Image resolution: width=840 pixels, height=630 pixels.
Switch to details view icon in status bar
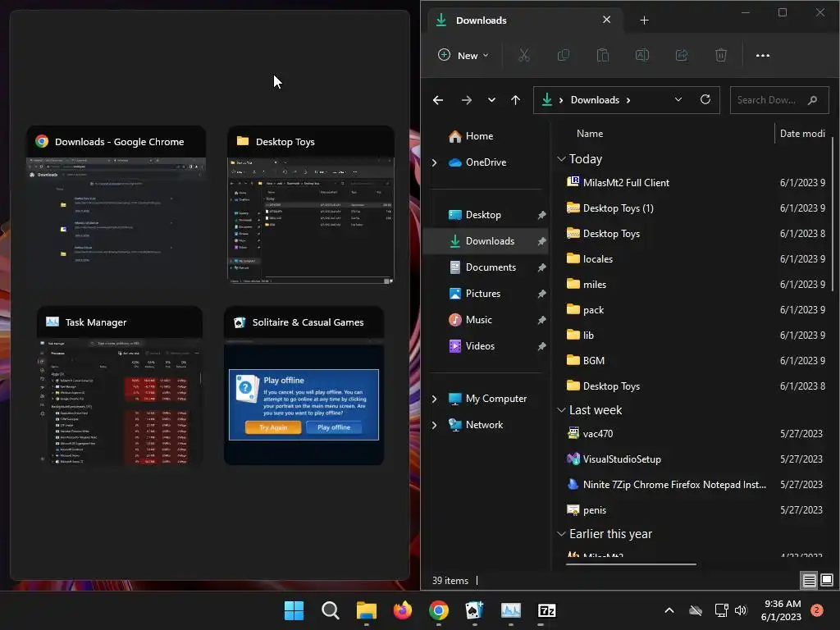(809, 580)
